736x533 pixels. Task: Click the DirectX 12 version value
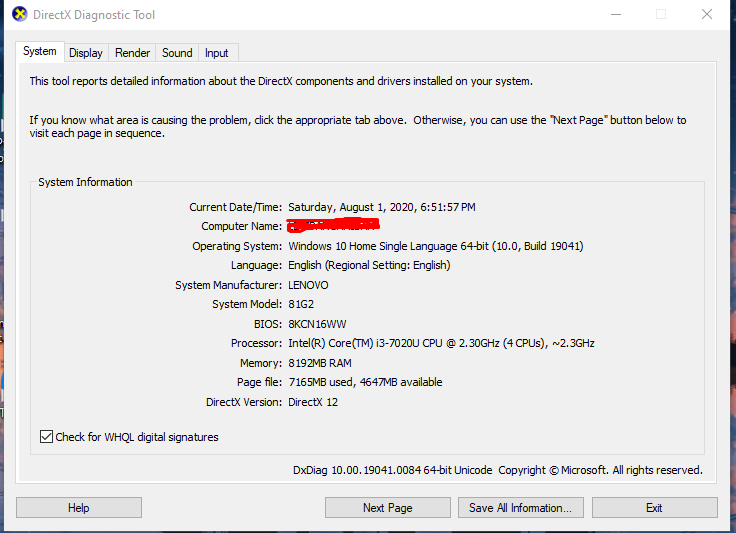pos(313,402)
